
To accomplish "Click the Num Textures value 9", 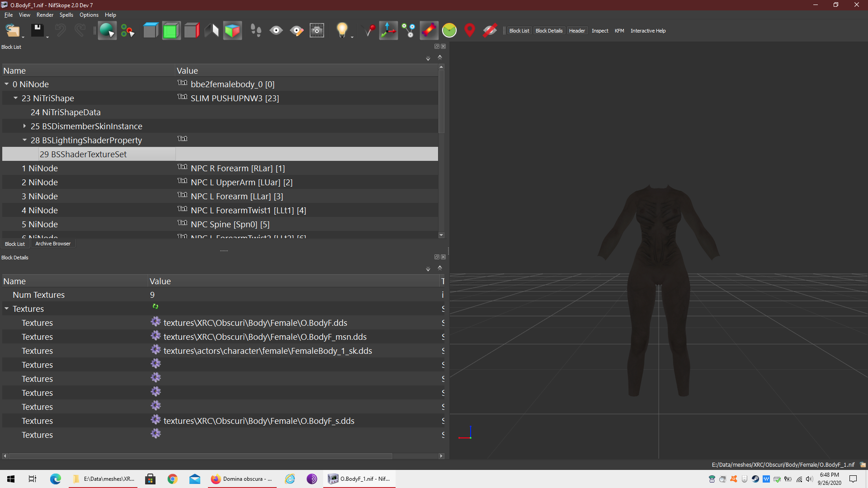I will [152, 295].
